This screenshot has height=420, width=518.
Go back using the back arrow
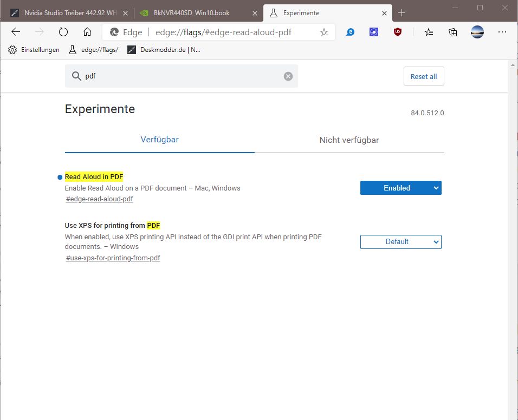tap(16, 32)
